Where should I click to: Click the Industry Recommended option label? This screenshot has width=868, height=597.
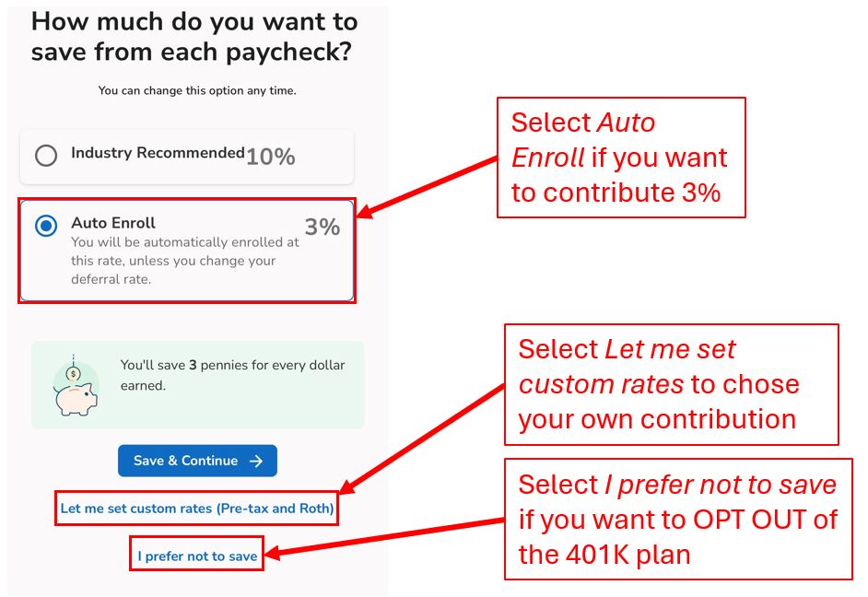(158, 152)
